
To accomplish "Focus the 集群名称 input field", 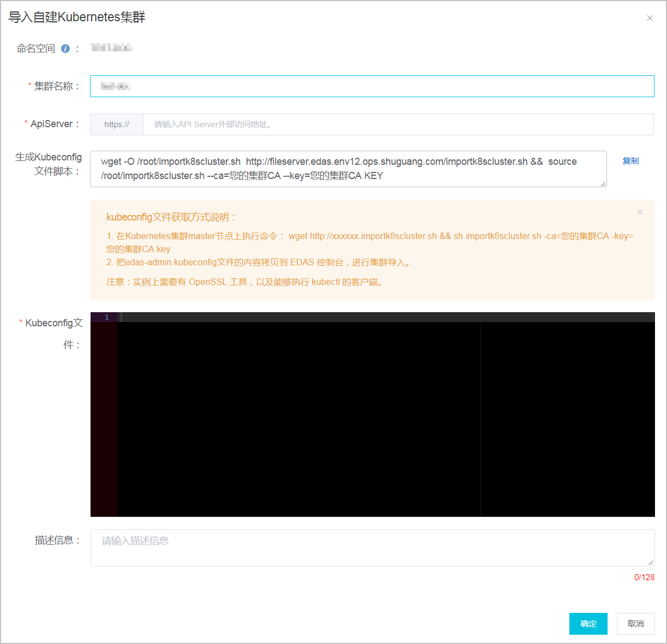I will pos(371,86).
